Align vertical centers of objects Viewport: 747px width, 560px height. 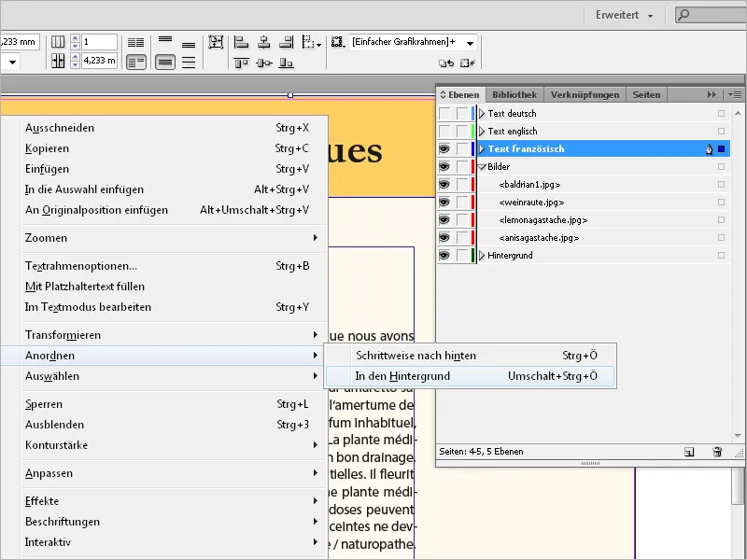coord(264,63)
